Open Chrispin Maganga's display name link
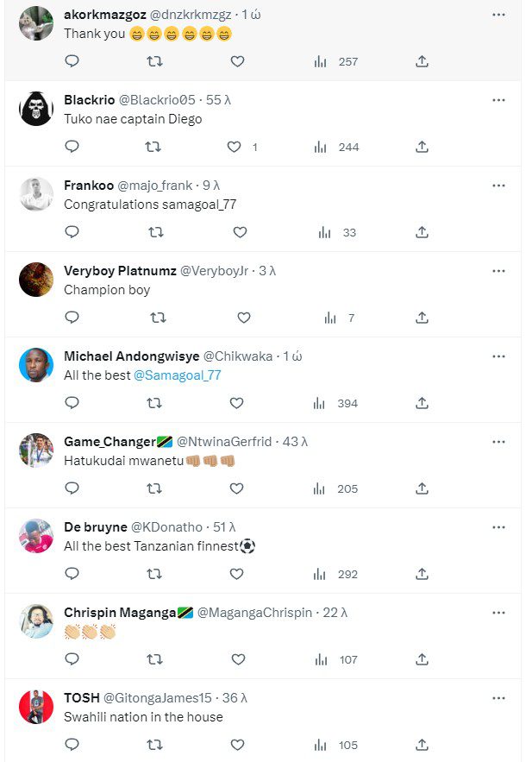 click(x=120, y=613)
